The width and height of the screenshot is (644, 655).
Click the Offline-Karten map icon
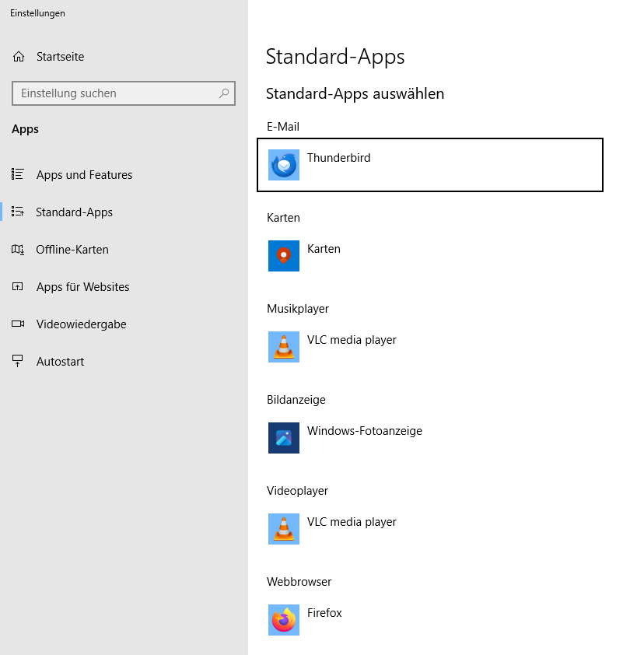pyautogui.click(x=18, y=250)
